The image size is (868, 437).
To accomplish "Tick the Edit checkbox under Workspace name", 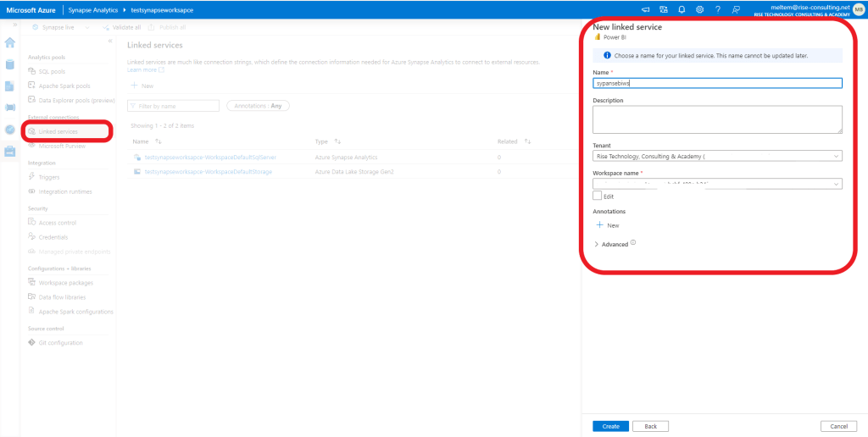I will coord(598,196).
